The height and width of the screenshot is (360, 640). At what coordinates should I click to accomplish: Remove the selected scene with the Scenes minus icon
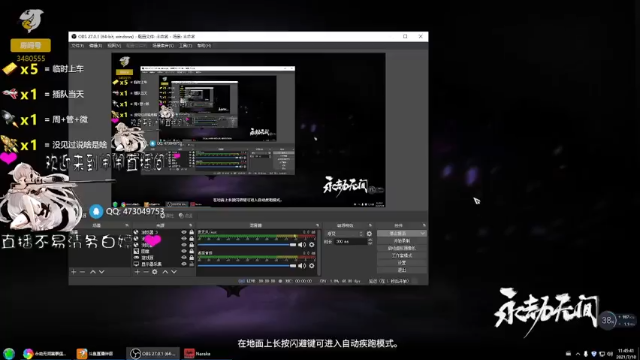pos(82,272)
